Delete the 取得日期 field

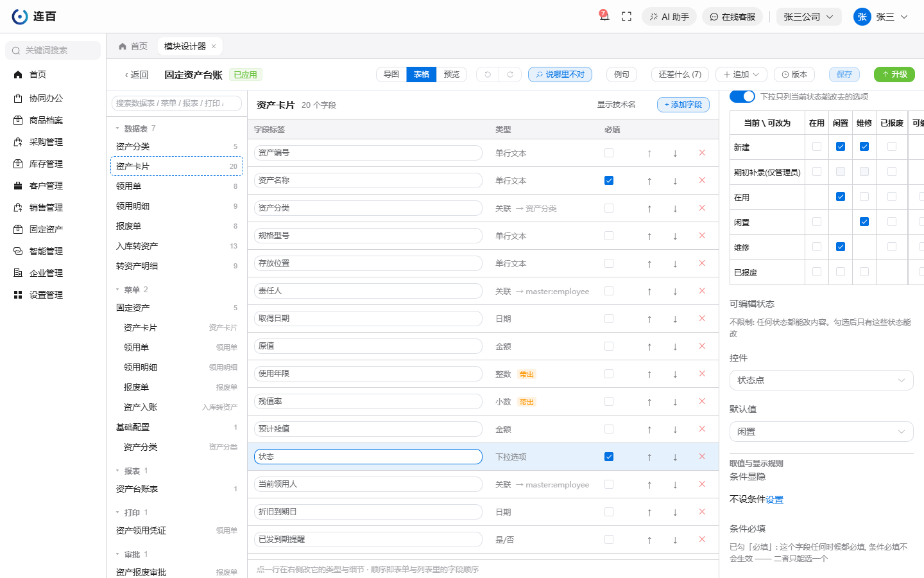702,319
